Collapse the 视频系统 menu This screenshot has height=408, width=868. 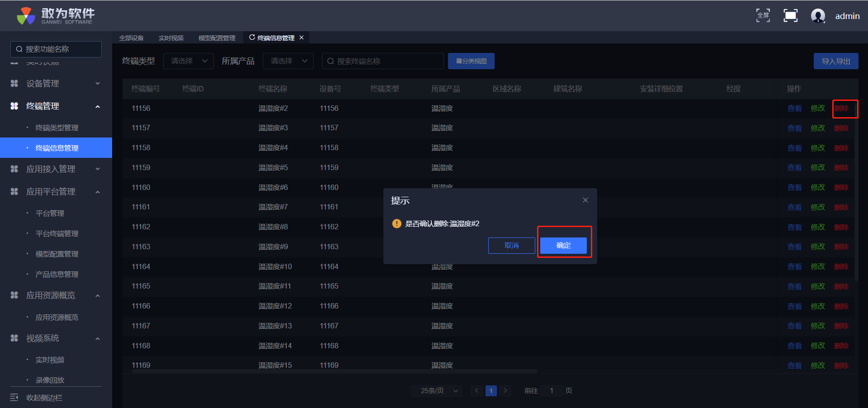pos(98,338)
